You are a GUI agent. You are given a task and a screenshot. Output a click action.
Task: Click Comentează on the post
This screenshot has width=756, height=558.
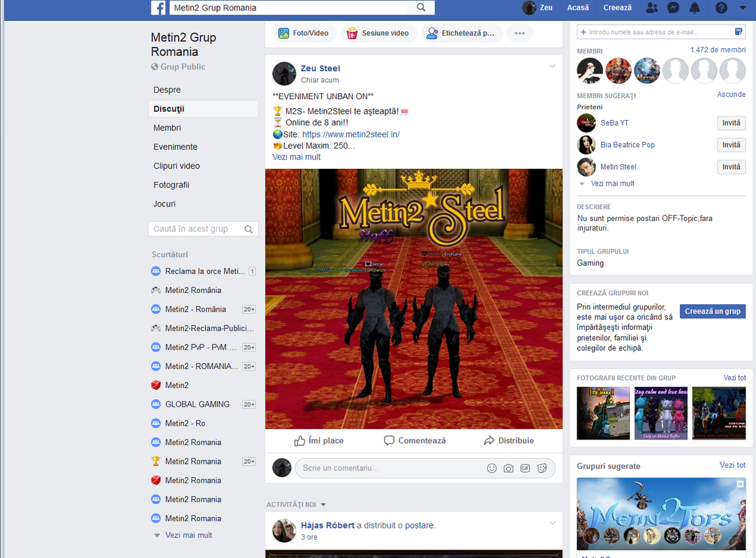click(415, 441)
